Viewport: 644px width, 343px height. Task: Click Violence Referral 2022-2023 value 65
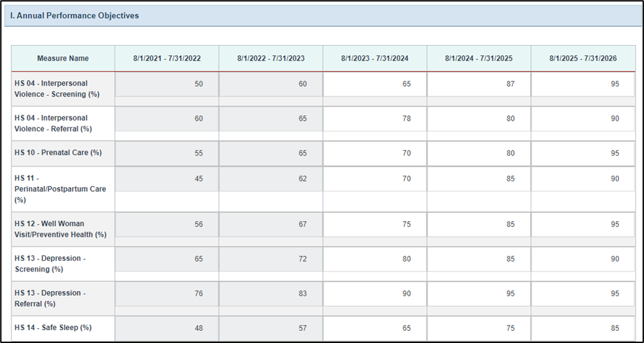pos(270,119)
